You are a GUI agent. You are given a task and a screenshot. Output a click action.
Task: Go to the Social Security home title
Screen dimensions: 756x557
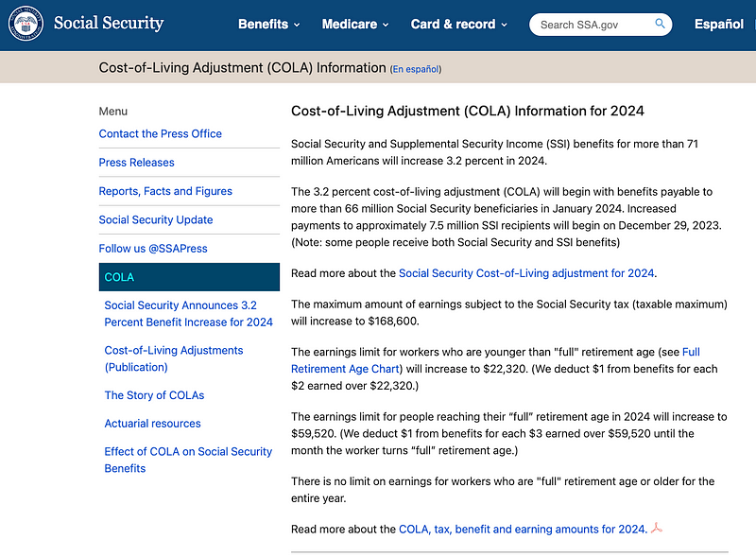[x=109, y=23]
